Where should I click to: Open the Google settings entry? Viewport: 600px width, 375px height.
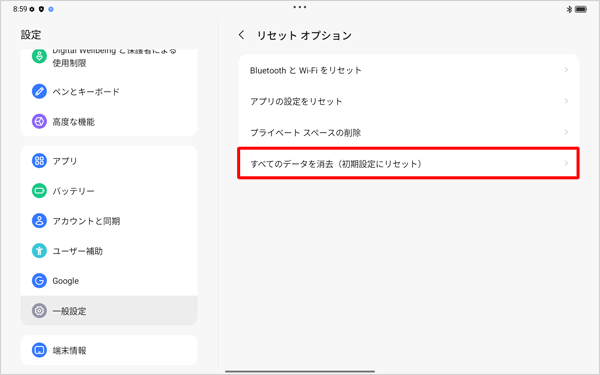coord(109,280)
